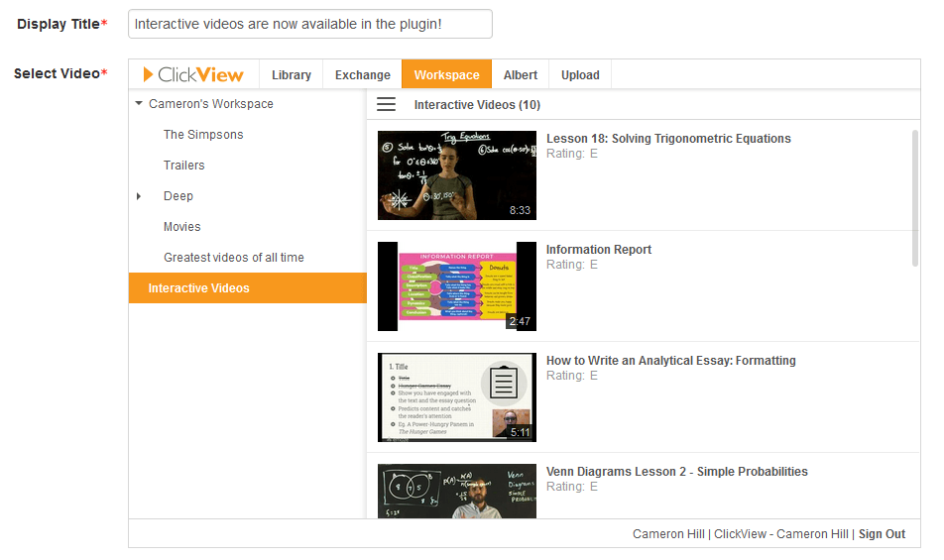Open the Movies folder
The image size is (944, 560).
click(x=182, y=227)
